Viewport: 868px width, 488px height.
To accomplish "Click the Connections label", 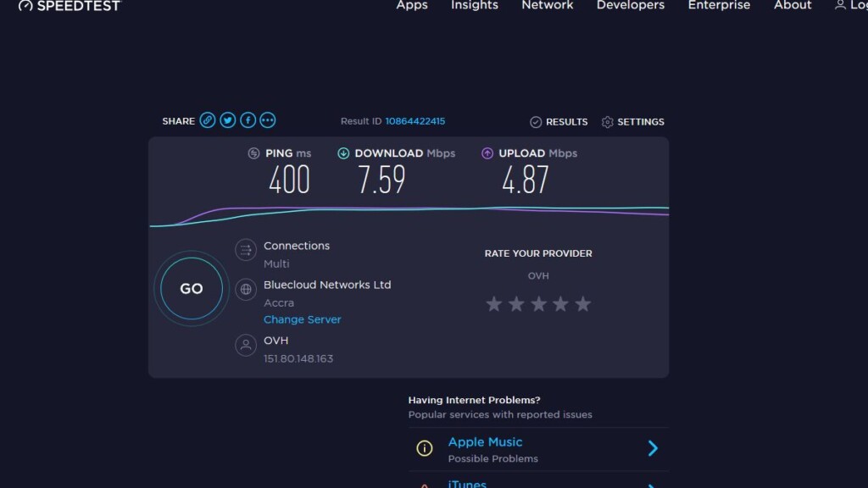I will pyautogui.click(x=297, y=245).
